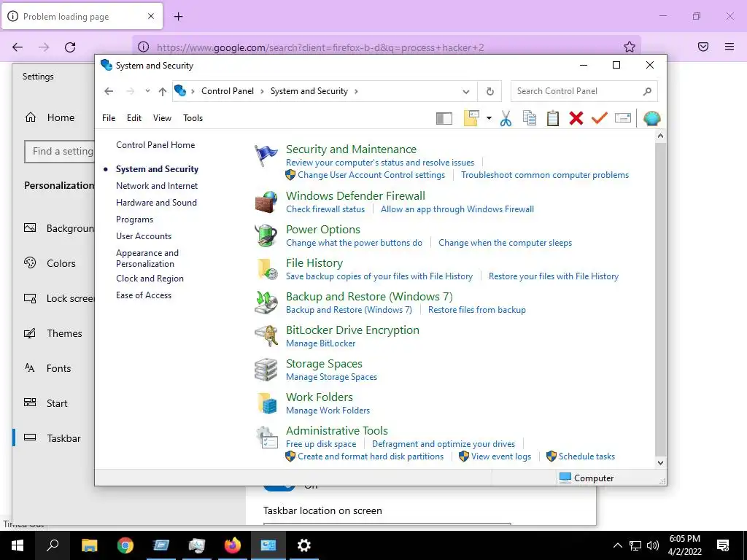
Task: Click the taskbar Search magnifier
Action: pos(53,545)
